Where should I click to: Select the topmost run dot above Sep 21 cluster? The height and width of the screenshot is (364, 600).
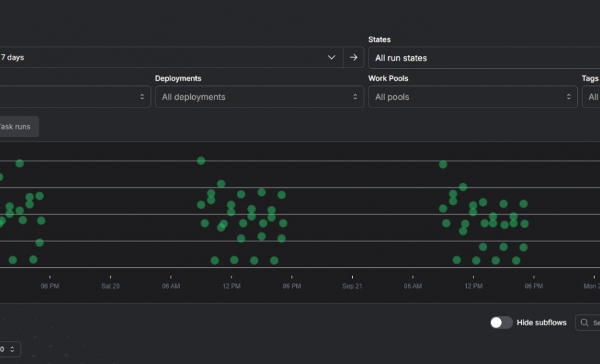click(x=443, y=165)
